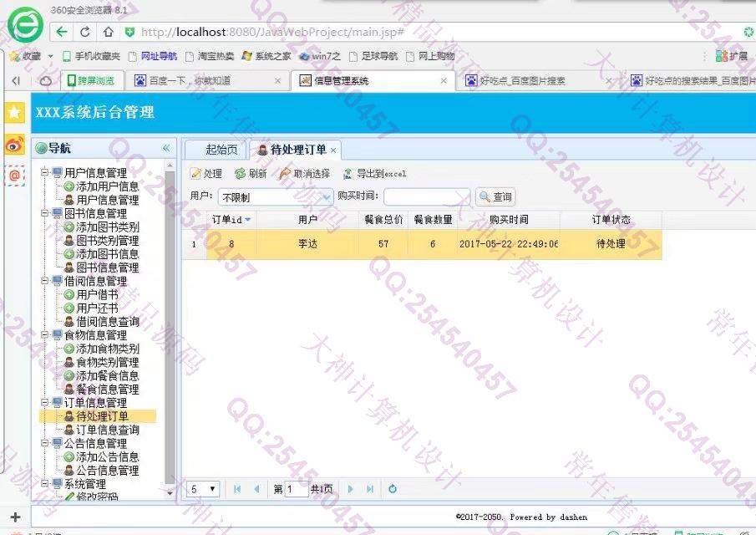Viewport: 756px width, 535px height.
Task: Switch to the 起始页 tab
Action: click(221, 150)
